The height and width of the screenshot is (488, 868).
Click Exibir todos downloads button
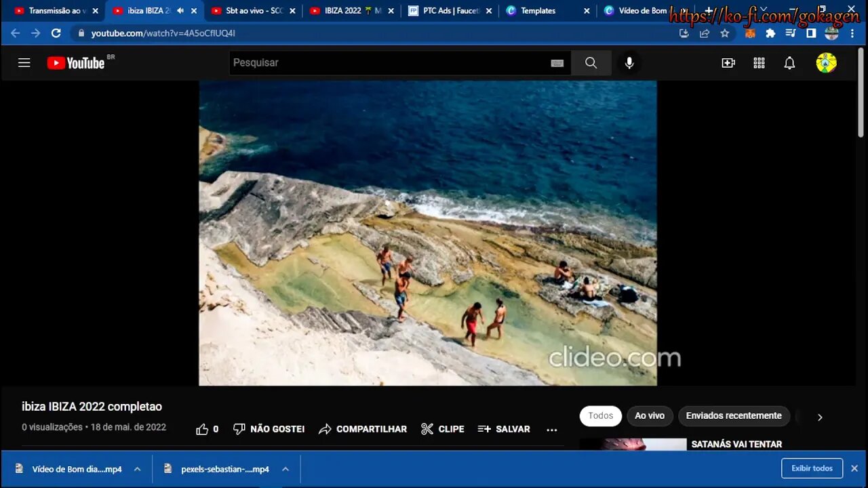click(x=812, y=468)
